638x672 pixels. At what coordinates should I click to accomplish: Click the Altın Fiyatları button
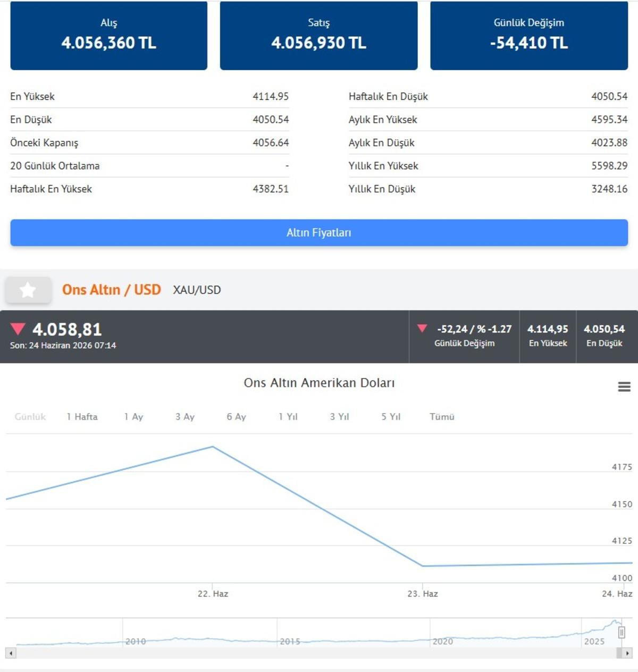coord(319,232)
